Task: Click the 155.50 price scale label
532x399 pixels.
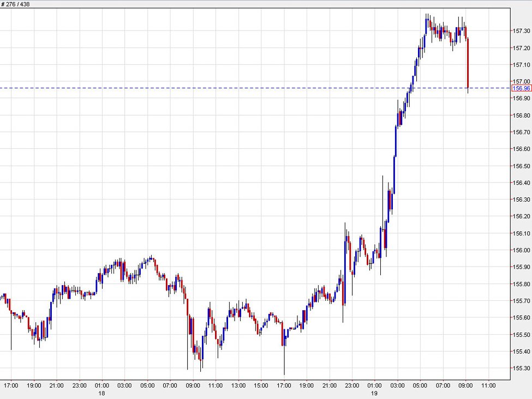Action: 521,334
